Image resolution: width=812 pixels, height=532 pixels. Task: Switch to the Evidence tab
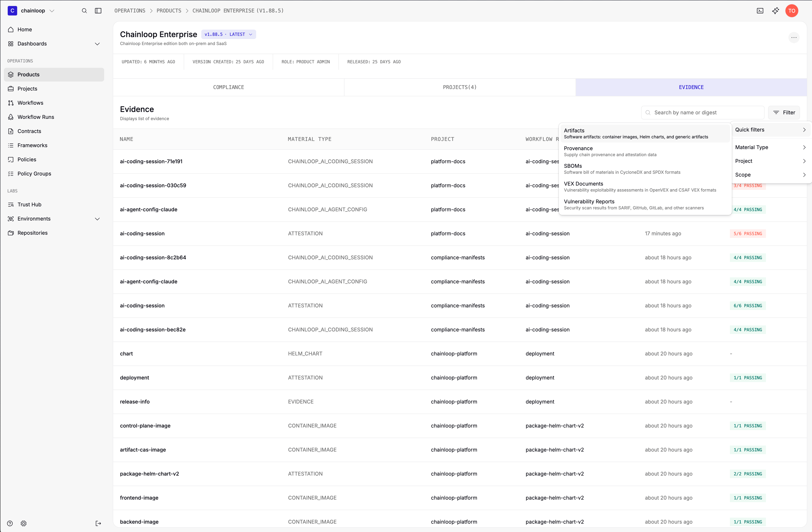[x=691, y=87]
